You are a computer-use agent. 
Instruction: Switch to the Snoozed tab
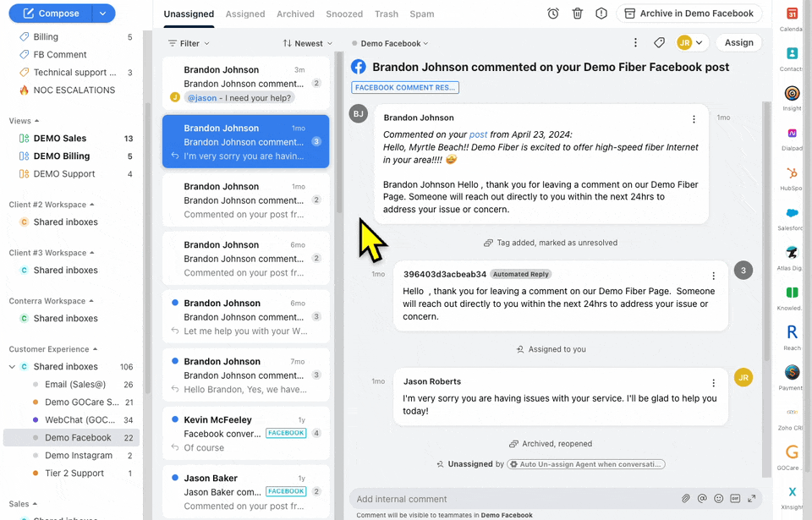pos(344,14)
